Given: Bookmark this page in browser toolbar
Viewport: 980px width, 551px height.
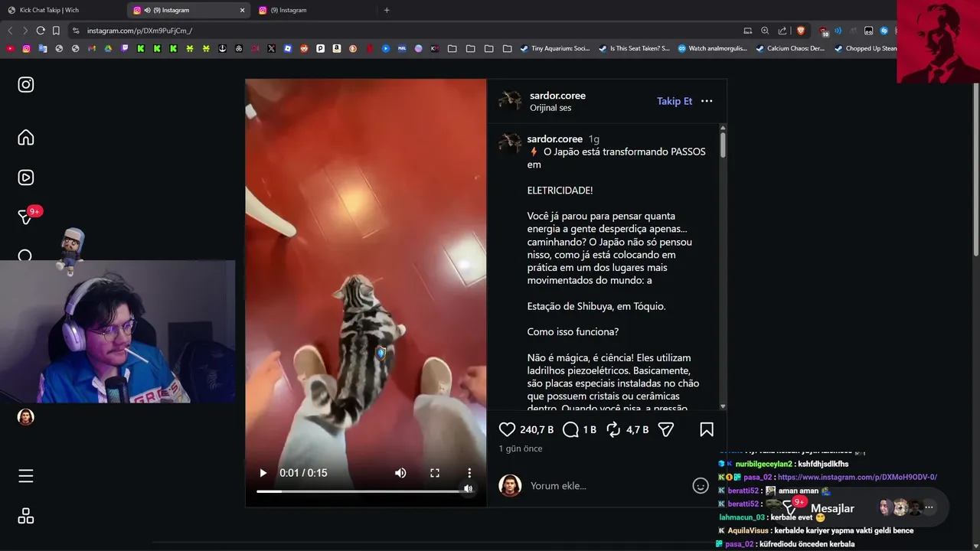Looking at the screenshot, I should tap(56, 31).
